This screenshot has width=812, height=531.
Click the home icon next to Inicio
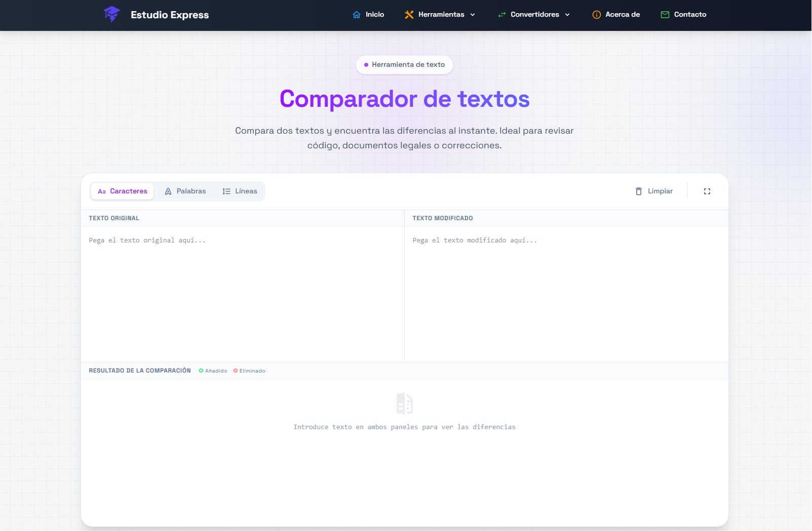click(357, 15)
